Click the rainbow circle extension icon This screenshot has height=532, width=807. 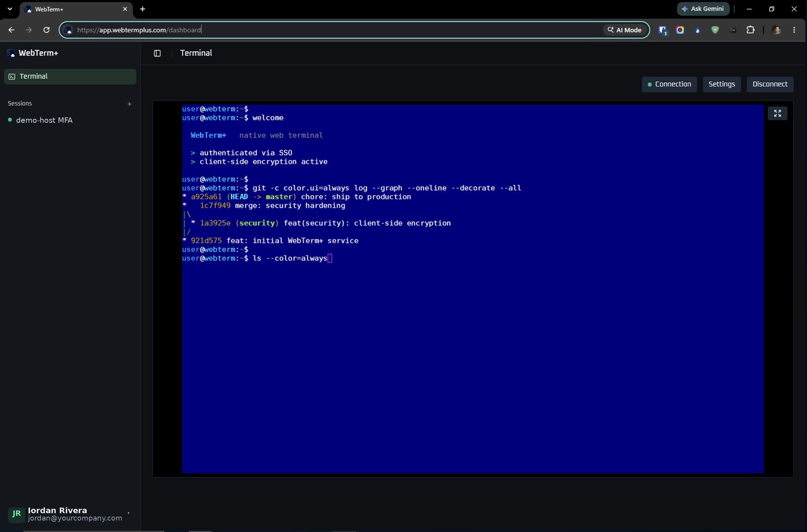point(680,30)
